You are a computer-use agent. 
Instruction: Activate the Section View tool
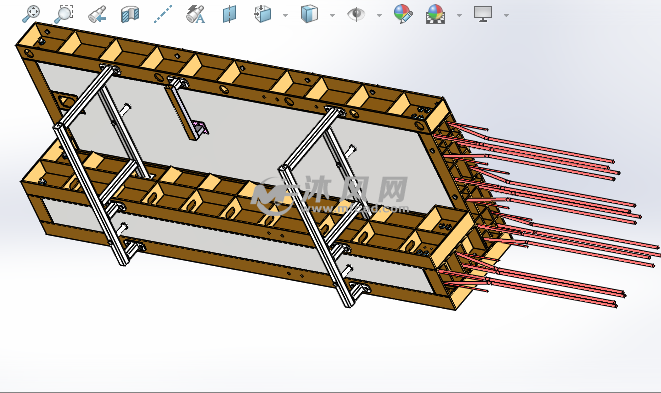pos(130,14)
